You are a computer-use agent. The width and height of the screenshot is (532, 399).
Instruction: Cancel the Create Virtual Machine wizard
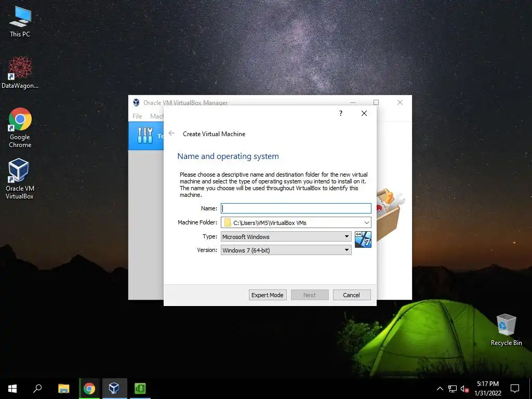click(x=352, y=295)
